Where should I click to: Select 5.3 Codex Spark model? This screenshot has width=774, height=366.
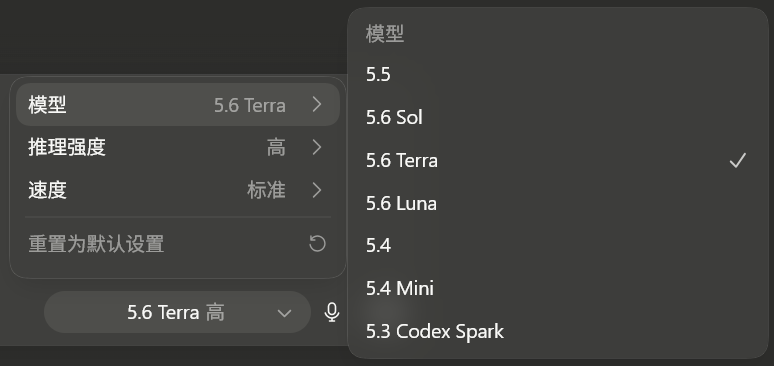(x=558, y=331)
